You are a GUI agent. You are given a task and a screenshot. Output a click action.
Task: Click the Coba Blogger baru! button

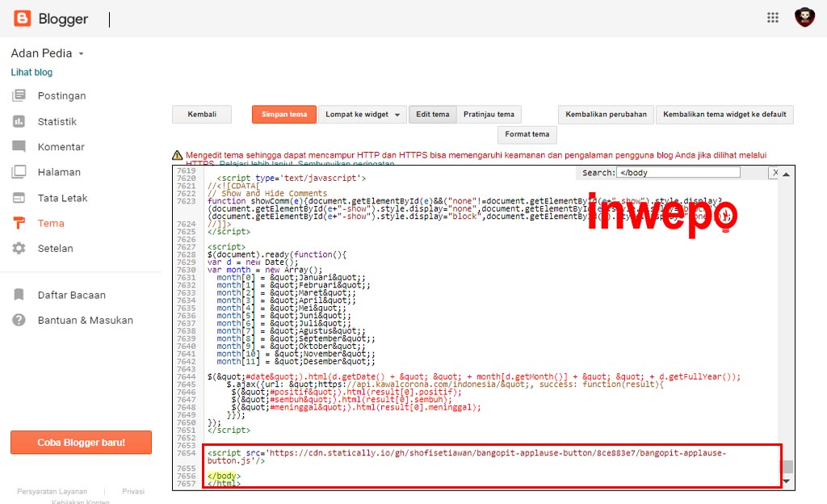click(x=82, y=443)
